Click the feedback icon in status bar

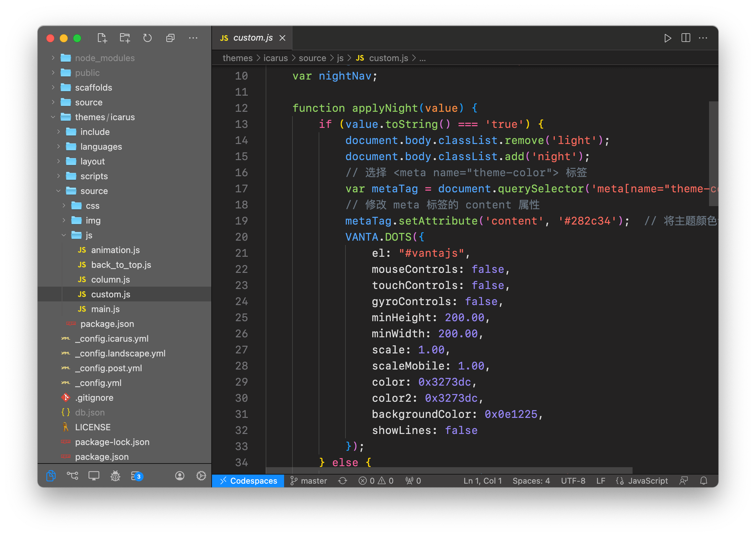(x=684, y=481)
